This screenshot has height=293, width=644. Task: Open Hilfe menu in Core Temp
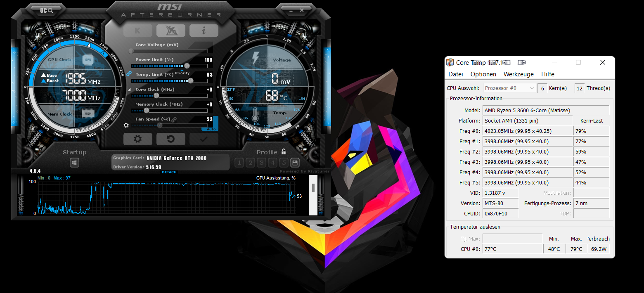click(x=548, y=74)
